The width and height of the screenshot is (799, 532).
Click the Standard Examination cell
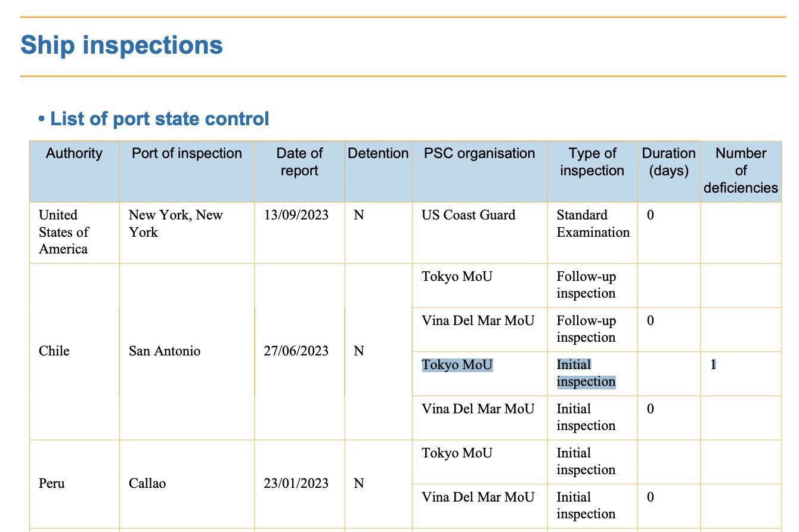coord(593,224)
